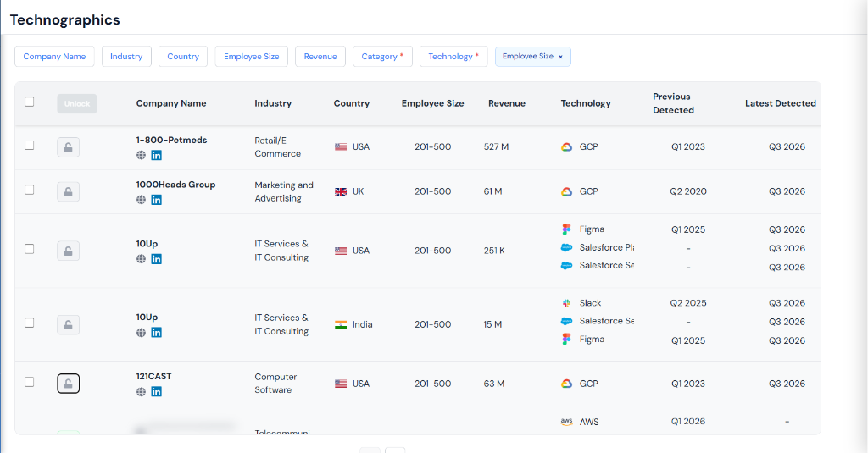Click the 251 K revenue value

pos(494,251)
